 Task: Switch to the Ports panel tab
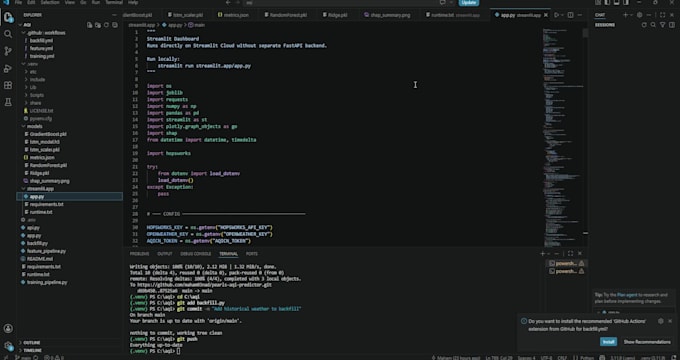point(252,254)
